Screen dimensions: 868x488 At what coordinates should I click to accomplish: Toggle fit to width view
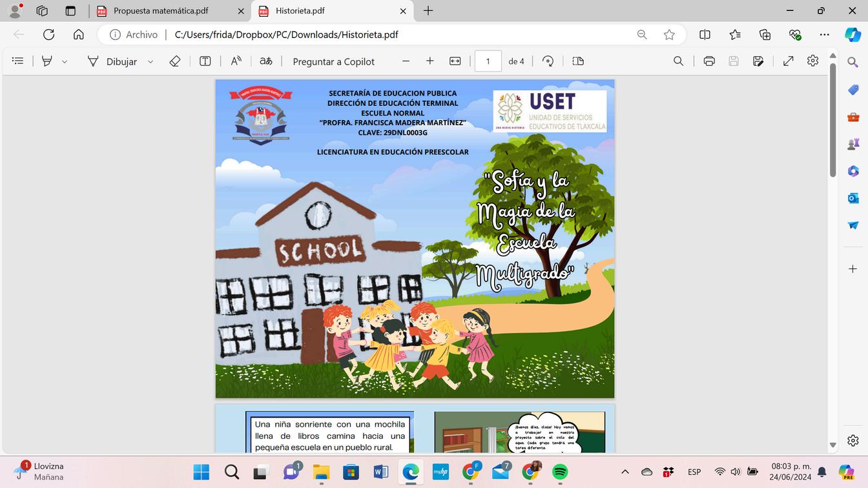pos(455,61)
